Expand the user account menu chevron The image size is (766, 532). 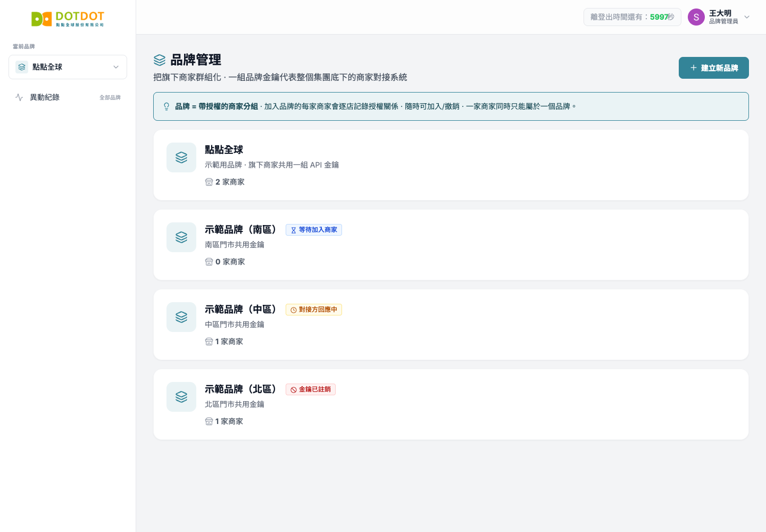(x=747, y=17)
